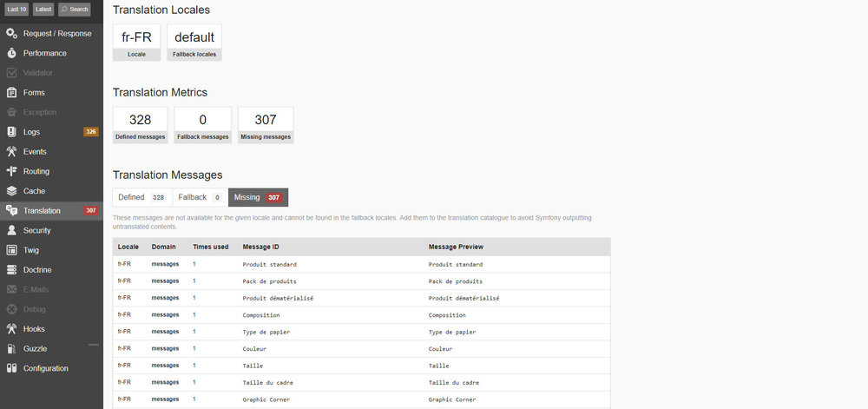The height and width of the screenshot is (409, 868).
Task: Click Message ID 'Produit dématérialisé'
Action: [x=278, y=299]
